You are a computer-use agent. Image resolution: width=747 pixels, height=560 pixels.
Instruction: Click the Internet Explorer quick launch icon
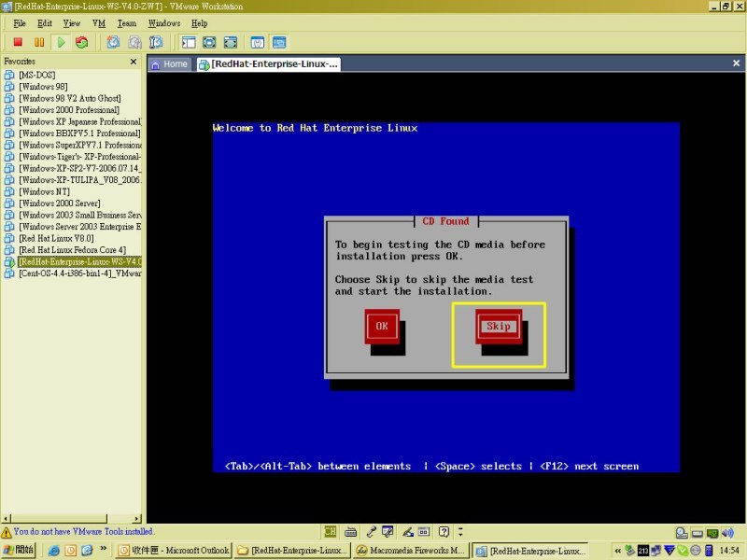tap(53, 551)
